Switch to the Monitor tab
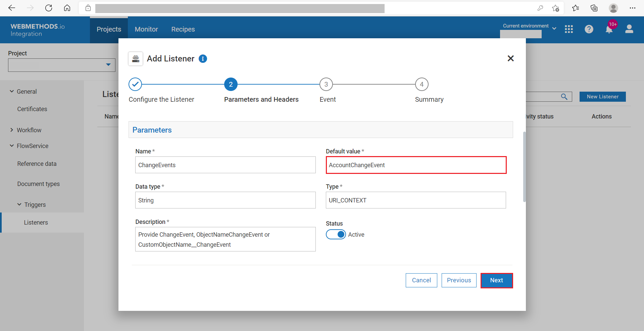Viewport: 644px width, 331px height. coord(146,30)
